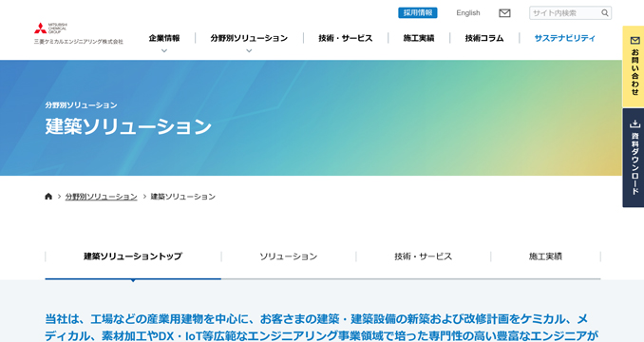Open the お問い合わせ side tab
Viewport: 644px width, 342px height.
[634, 66]
